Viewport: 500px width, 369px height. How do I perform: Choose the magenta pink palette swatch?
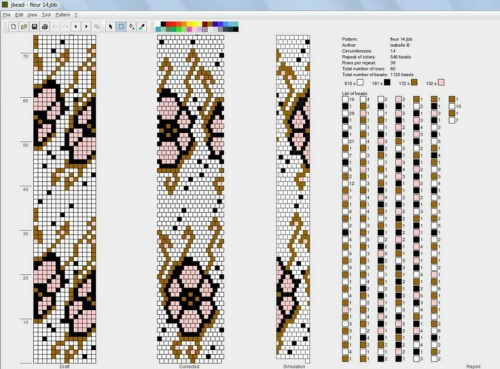pos(189,29)
